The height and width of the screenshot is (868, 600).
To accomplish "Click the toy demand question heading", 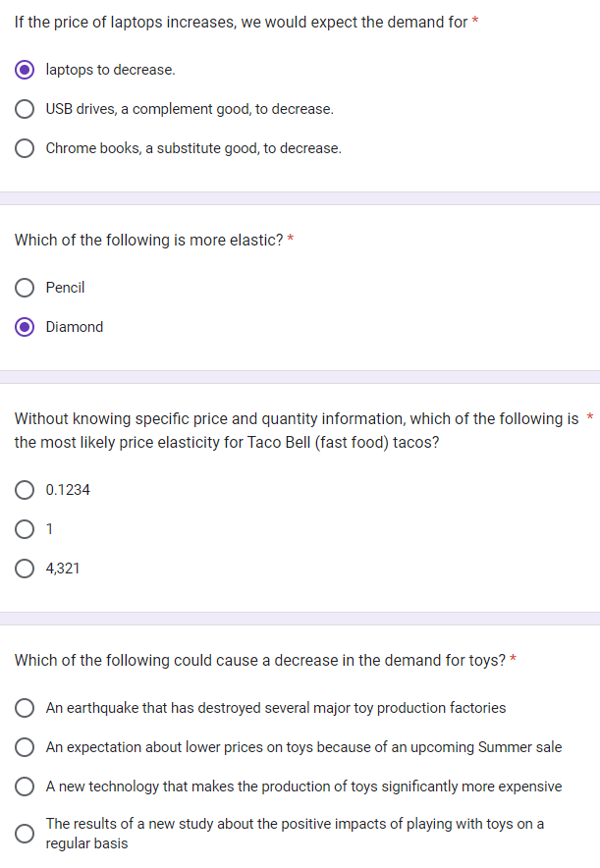I will click(x=257, y=660).
